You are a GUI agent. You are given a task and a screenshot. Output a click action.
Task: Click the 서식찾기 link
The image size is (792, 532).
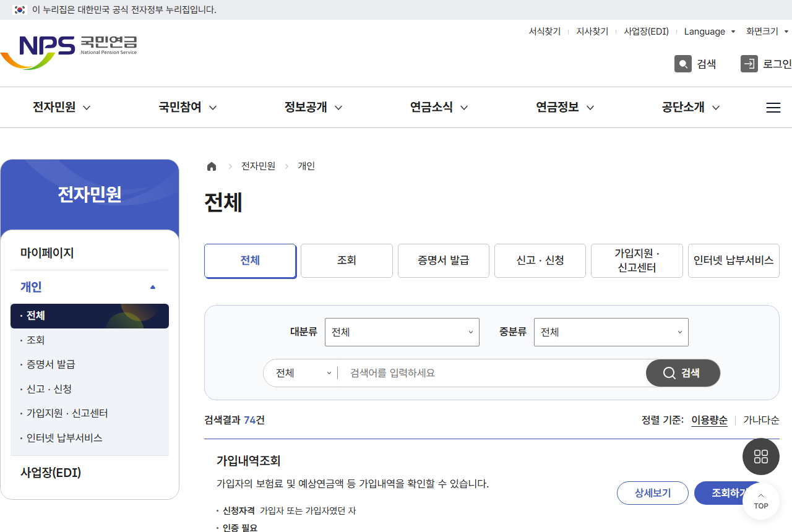544,32
